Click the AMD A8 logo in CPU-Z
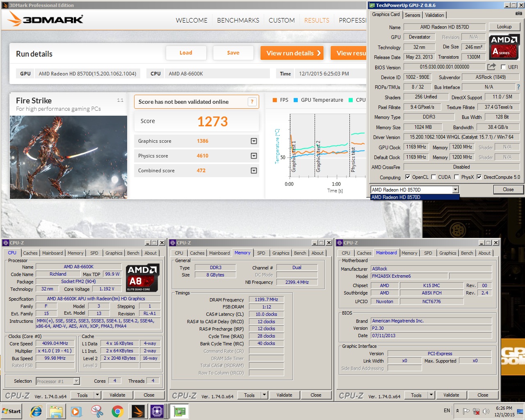This screenshot has height=420, width=525. pos(141,278)
